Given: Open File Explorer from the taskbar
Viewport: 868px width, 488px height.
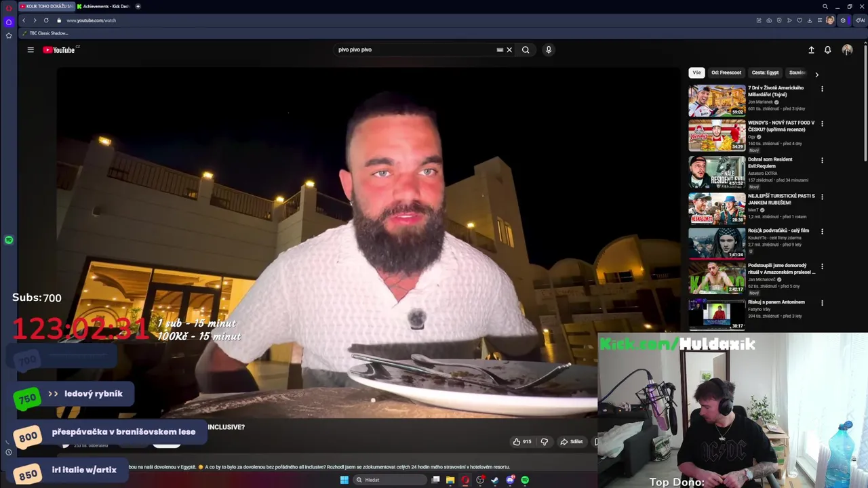Looking at the screenshot, I should [x=450, y=480].
